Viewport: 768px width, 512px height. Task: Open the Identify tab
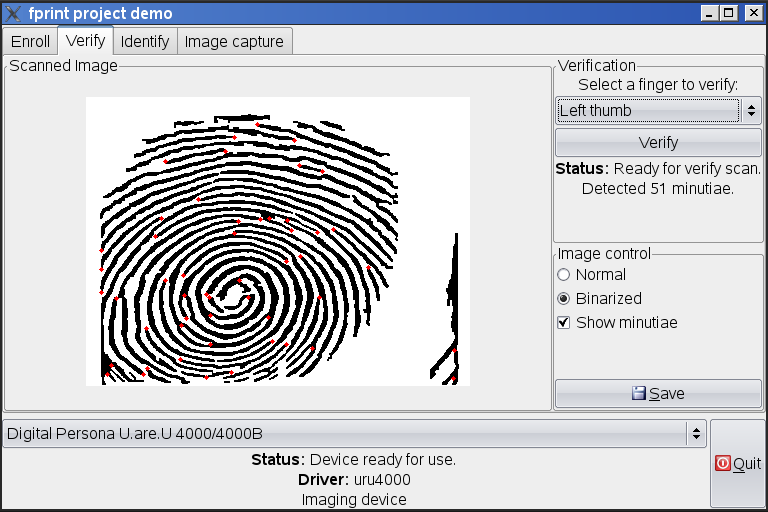click(145, 42)
